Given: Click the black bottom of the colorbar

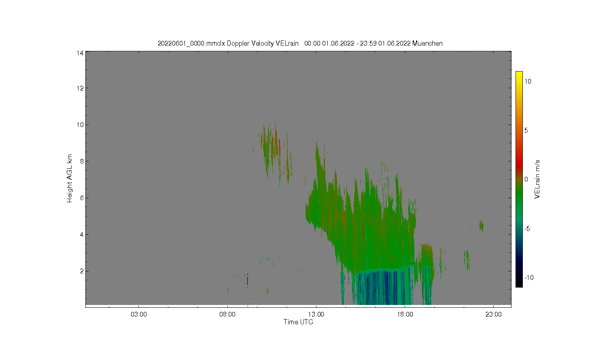Looking at the screenshot, I should [519, 284].
